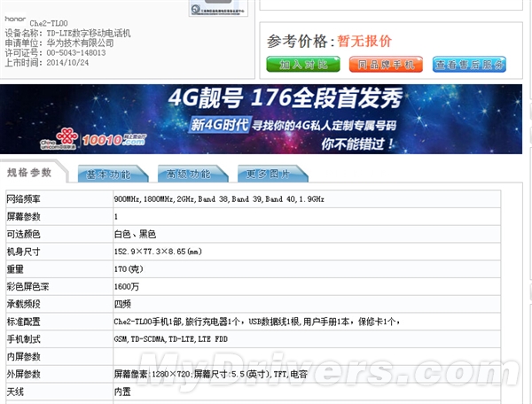Click the 内置 antenna value

[x=122, y=392]
